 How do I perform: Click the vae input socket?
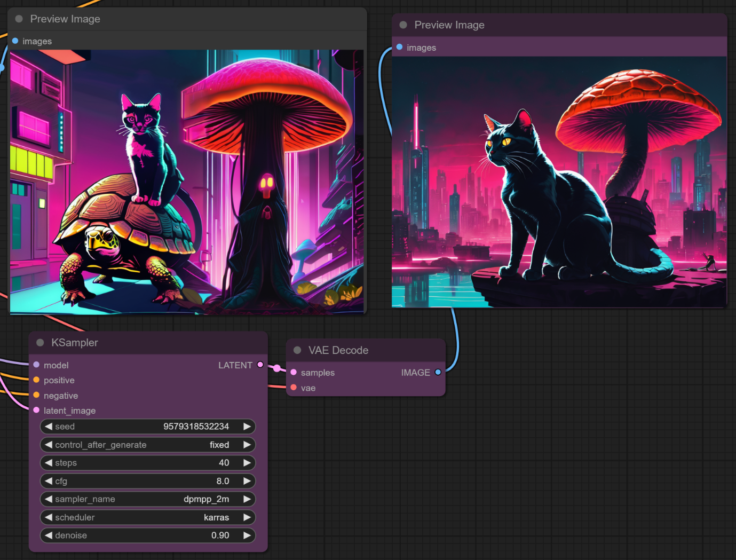[294, 388]
